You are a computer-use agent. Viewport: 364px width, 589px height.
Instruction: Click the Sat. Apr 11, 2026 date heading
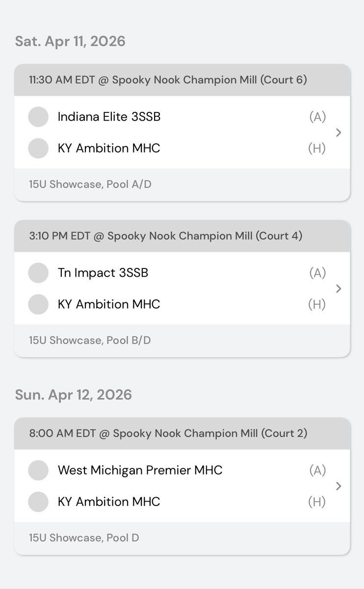point(70,41)
